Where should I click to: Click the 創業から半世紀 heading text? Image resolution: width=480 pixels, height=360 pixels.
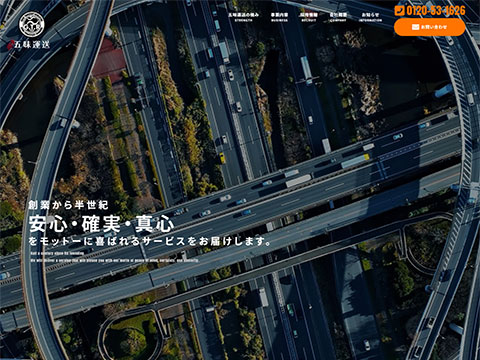pos(68,205)
